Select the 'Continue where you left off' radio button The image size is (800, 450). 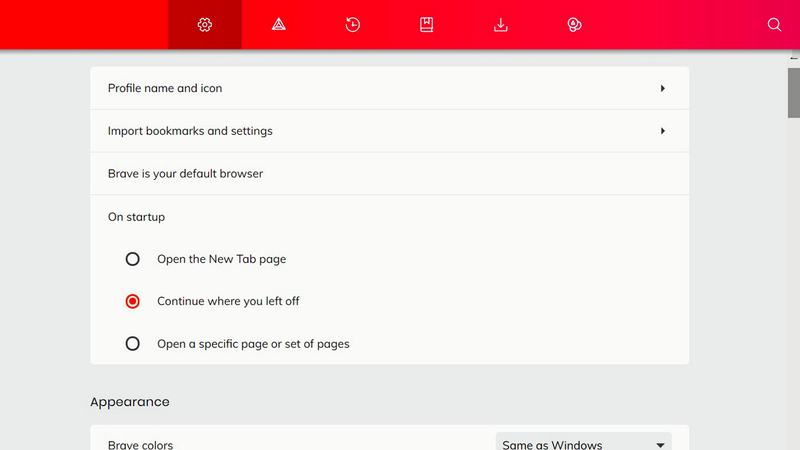tap(133, 301)
